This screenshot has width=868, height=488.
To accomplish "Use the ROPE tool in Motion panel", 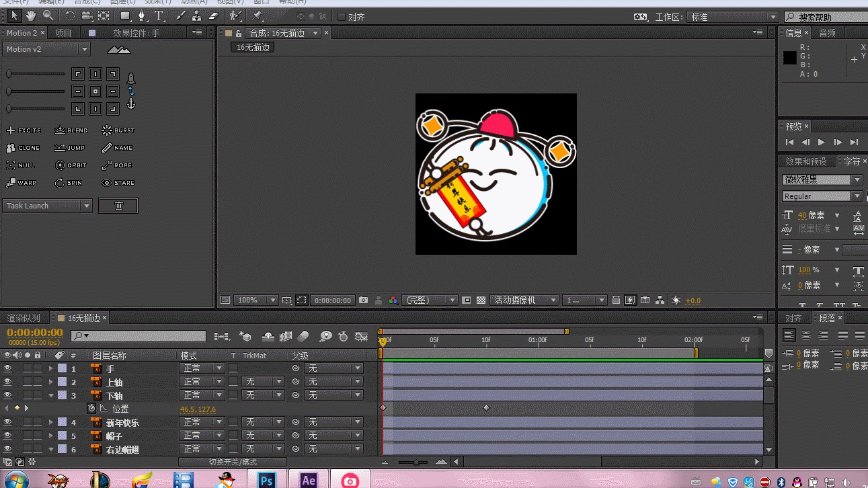I will click(x=117, y=165).
